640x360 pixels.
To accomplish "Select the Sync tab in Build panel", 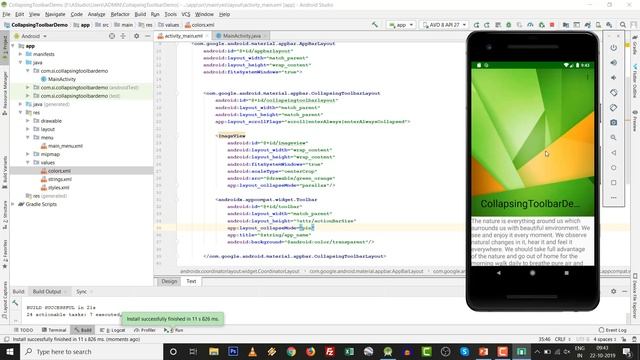I will click(81, 291).
